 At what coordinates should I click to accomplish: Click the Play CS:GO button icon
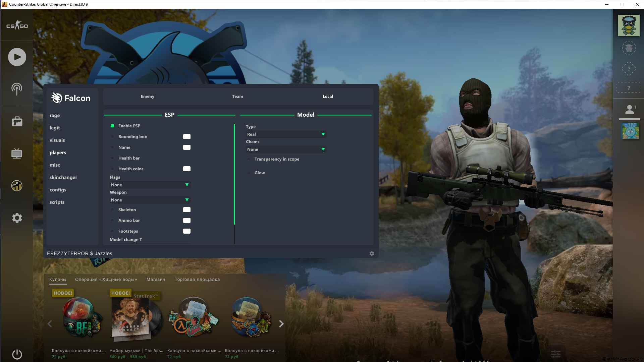(x=17, y=57)
